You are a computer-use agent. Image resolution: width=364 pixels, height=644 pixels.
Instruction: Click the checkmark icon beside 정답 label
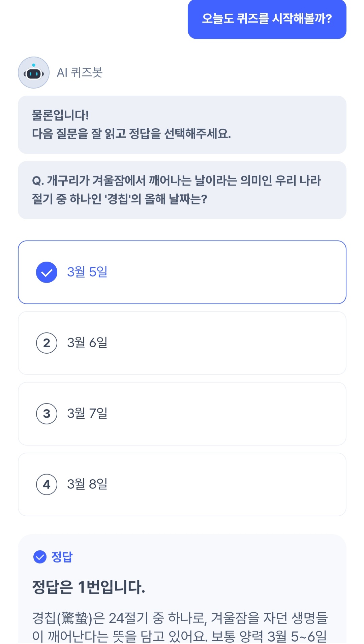click(40, 557)
